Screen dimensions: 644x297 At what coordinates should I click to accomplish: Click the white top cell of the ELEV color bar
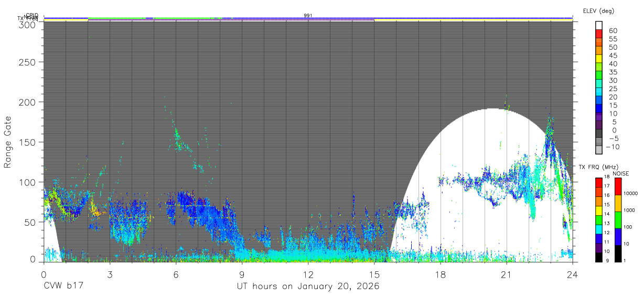click(599, 26)
